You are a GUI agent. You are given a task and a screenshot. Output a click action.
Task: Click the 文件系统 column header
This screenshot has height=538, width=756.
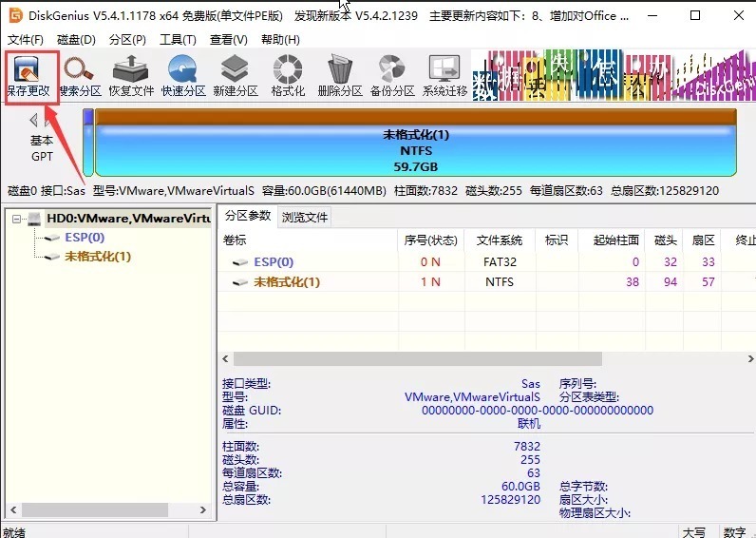click(500, 240)
